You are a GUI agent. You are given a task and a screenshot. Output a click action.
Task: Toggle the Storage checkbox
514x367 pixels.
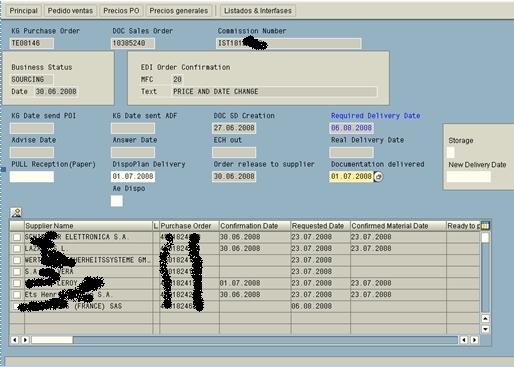click(x=451, y=153)
